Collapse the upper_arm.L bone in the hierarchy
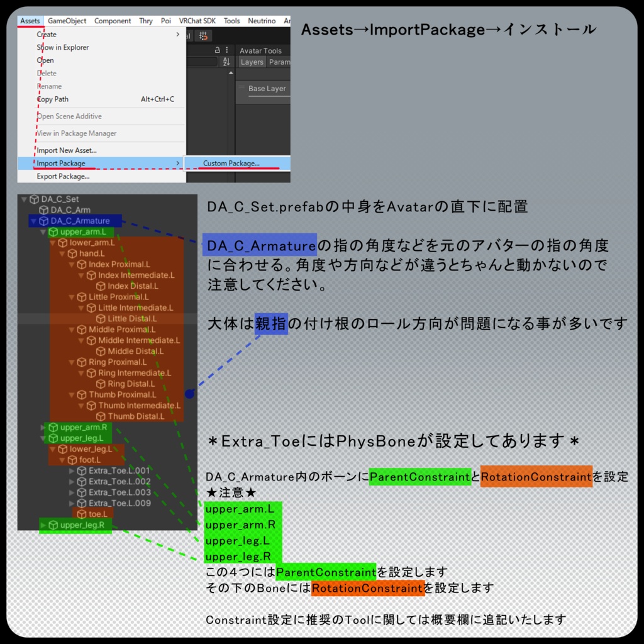Screen dimensions: 644x644 coord(43,232)
